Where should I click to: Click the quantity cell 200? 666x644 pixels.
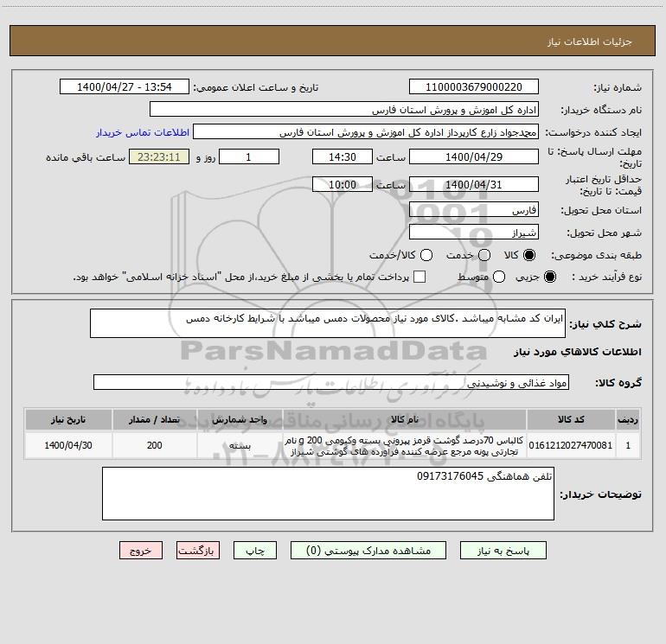pyautogui.click(x=155, y=445)
